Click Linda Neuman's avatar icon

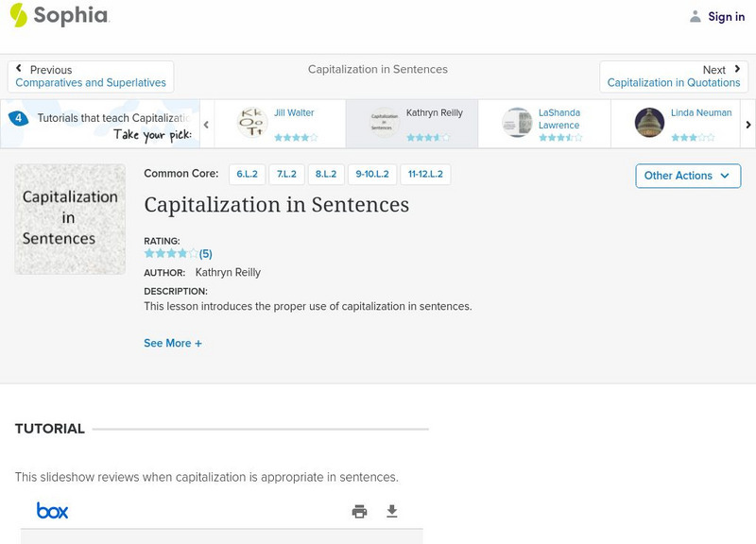tap(649, 121)
